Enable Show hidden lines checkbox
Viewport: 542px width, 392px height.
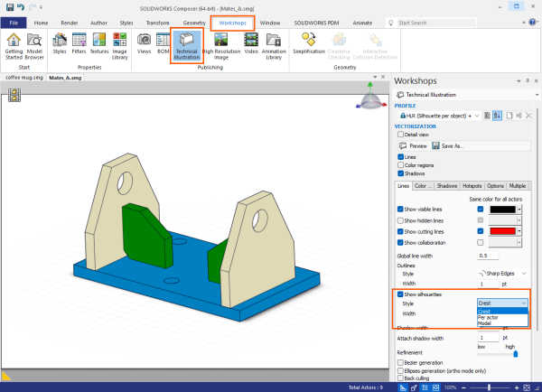pyautogui.click(x=400, y=220)
